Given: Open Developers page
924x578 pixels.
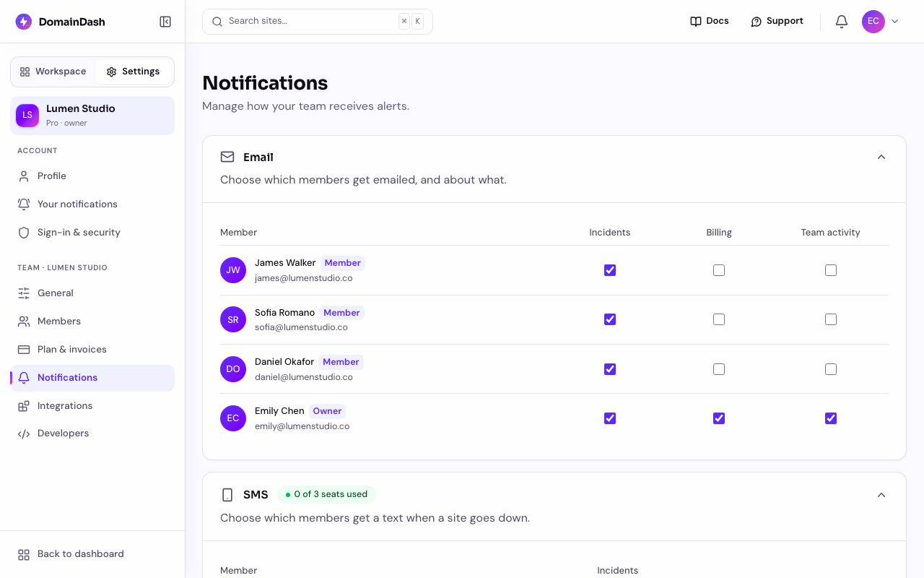Looking at the screenshot, I should point(92,434).
